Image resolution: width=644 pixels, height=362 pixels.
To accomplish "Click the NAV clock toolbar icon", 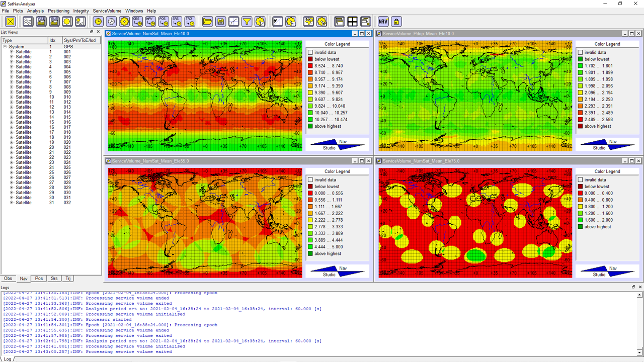I will [150, 21].
